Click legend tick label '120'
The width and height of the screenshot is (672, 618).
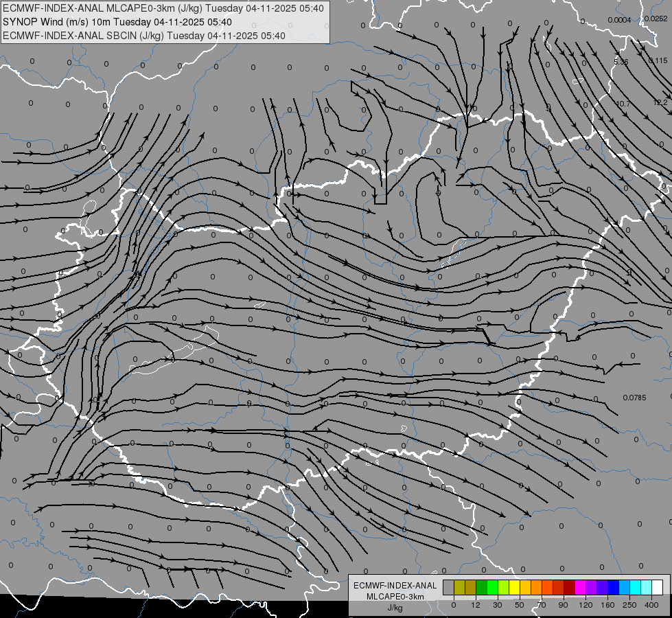coord(586,605)
